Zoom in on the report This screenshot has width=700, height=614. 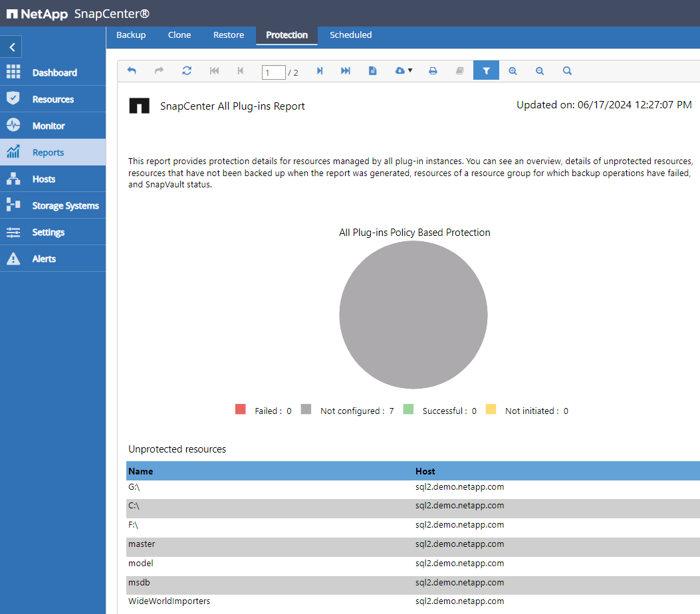pos(513,70)
